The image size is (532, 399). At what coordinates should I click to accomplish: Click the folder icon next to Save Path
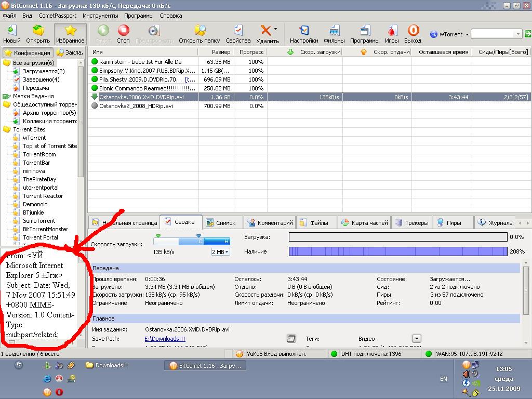(291, 339)
